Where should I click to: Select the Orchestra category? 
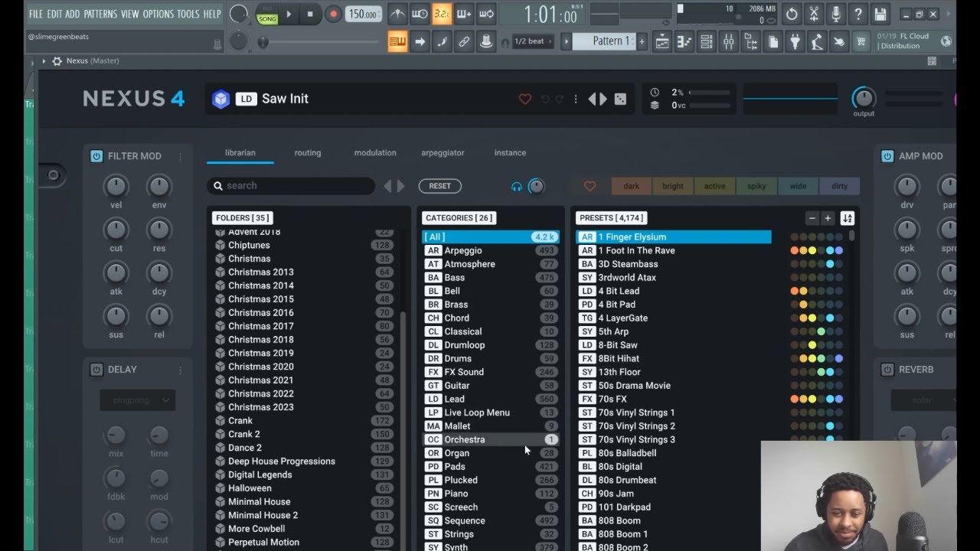click(491, 439)
